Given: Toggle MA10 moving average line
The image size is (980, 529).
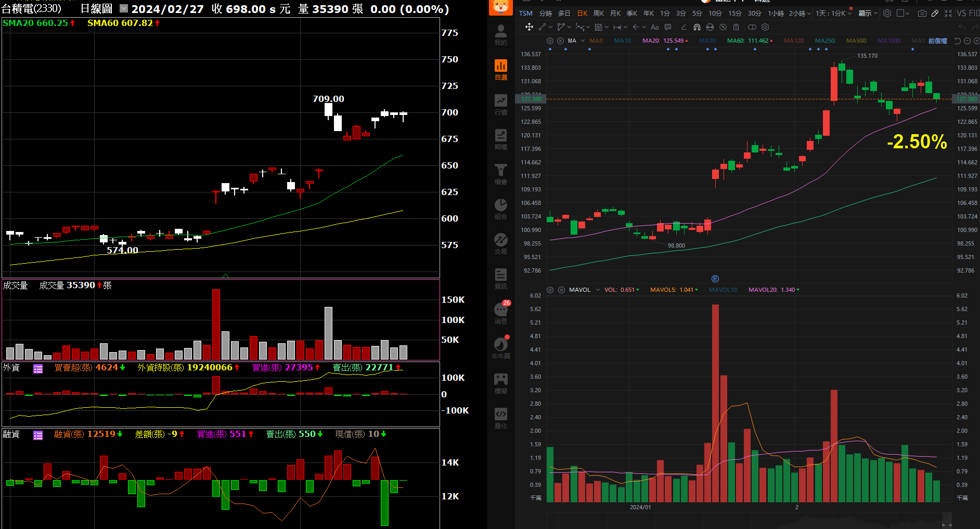Looking at the screenshot, I should click(623, 41).
